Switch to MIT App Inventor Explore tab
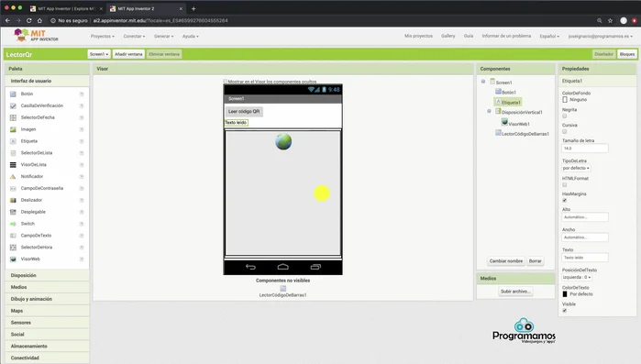This screenshot has width=641, height=364. point(67,8)
